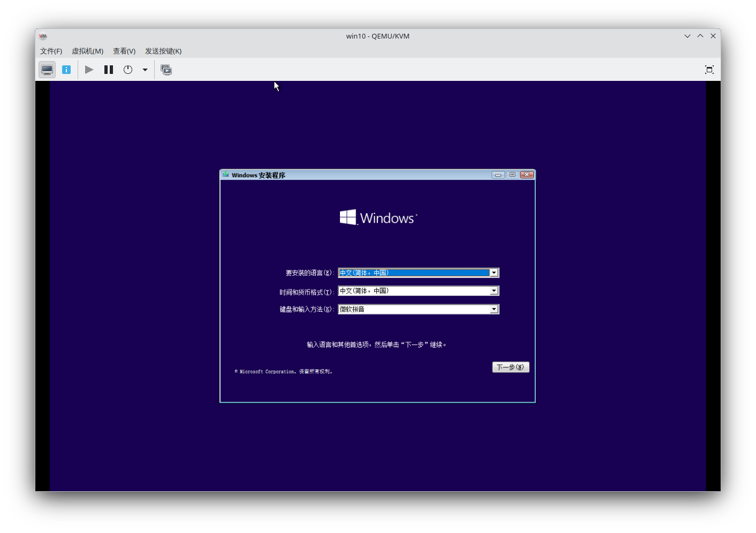Expand the 时间和货币格式 dropdown
756x533 pixels.
pos(494,291)
